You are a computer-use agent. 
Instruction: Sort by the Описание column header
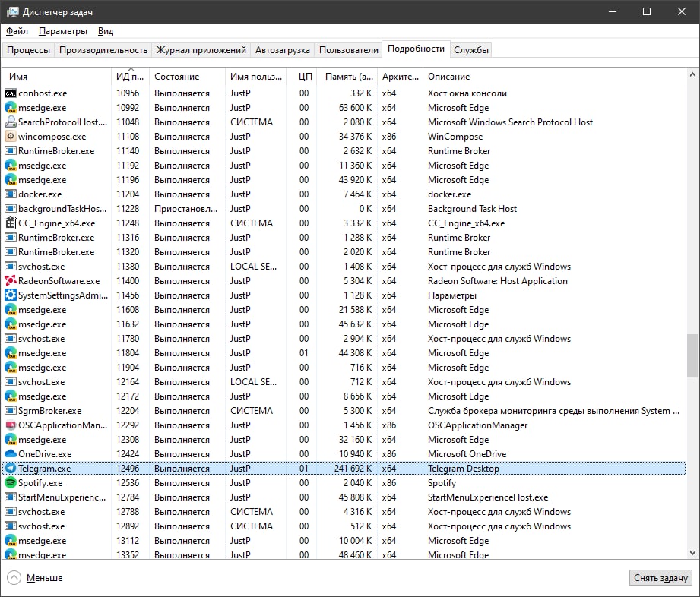click(x=554, y=77)
